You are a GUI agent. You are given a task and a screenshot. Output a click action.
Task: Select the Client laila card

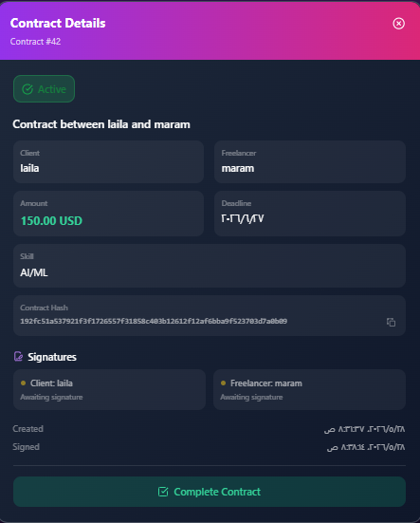(108, 161)
